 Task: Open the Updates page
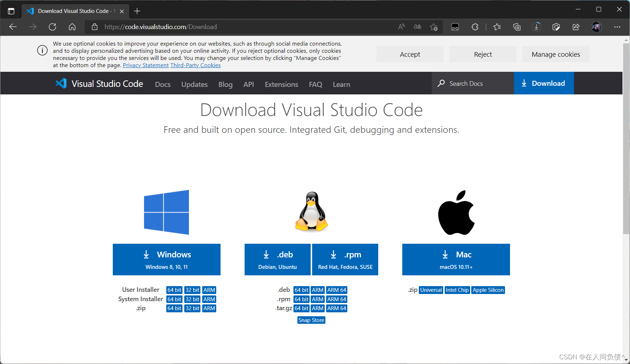tap(194, 84)
